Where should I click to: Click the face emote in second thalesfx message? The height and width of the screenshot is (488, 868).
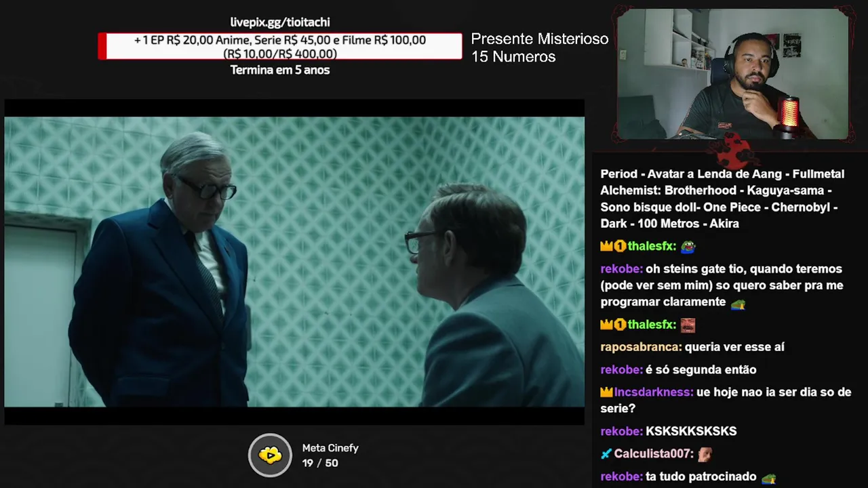[688, 325]
